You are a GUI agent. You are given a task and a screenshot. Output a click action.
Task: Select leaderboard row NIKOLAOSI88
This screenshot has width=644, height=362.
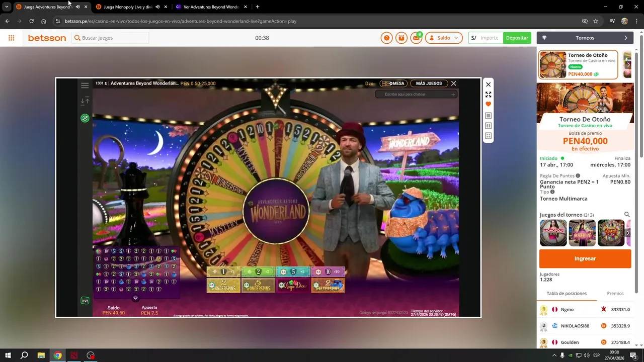point(585,326)
